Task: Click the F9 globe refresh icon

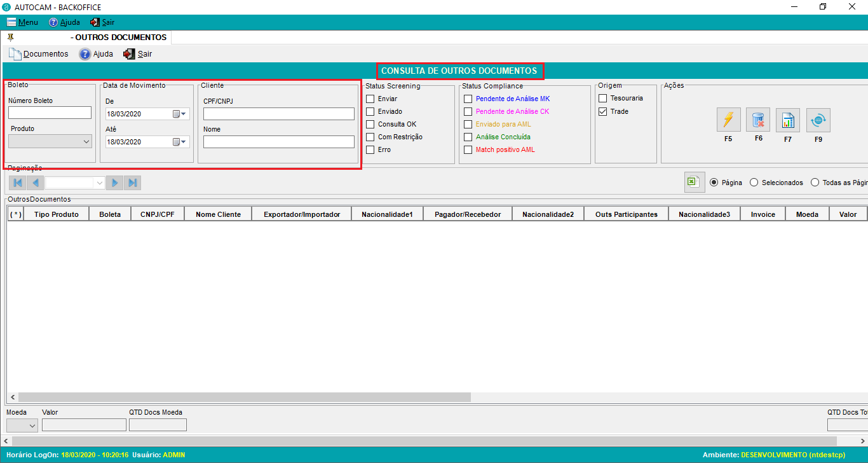Action: pos(818,120)
